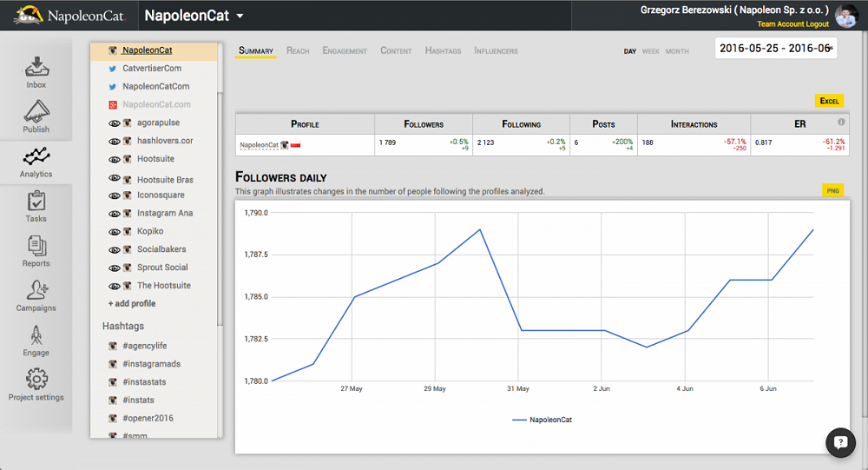This screenshot has width=868, height=470.
Task: Open the date range picker field
Action: (775, 49)
